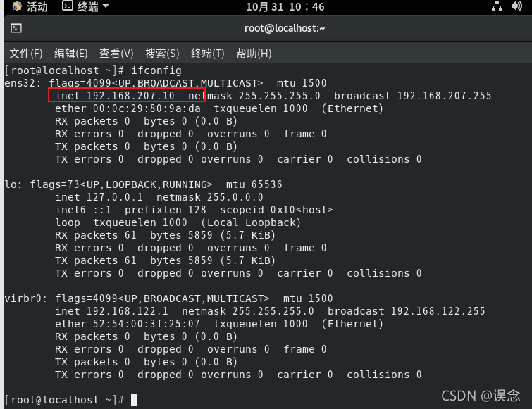Open the 搜索(S) menu
The height and width of the screenshot is (409, 532).
point(162,54)
